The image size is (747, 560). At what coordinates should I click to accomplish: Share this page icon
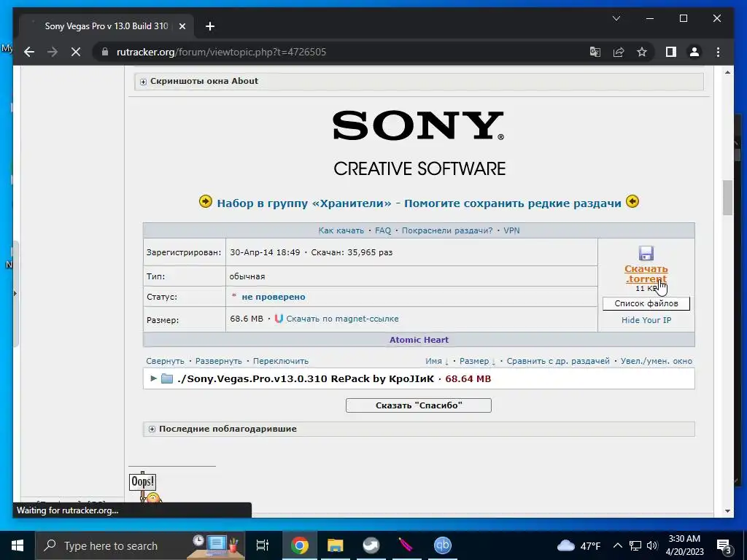tap(619, 52)
